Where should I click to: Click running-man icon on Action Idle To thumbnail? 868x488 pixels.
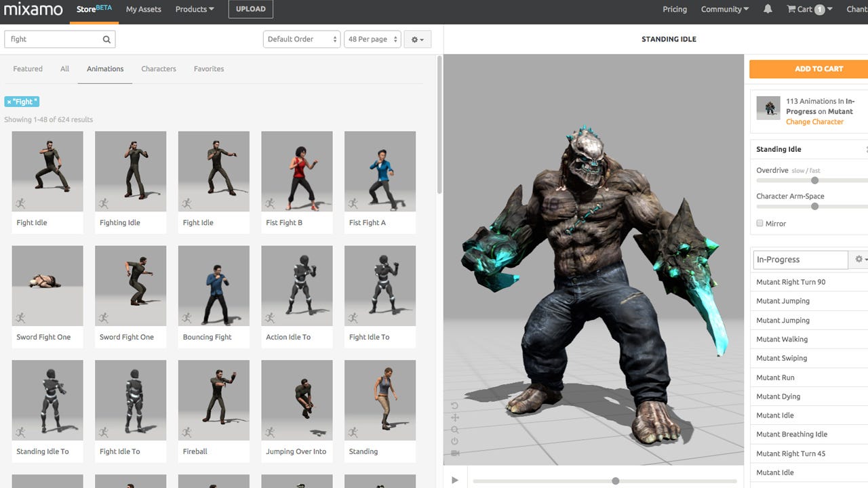click(270, 318)
